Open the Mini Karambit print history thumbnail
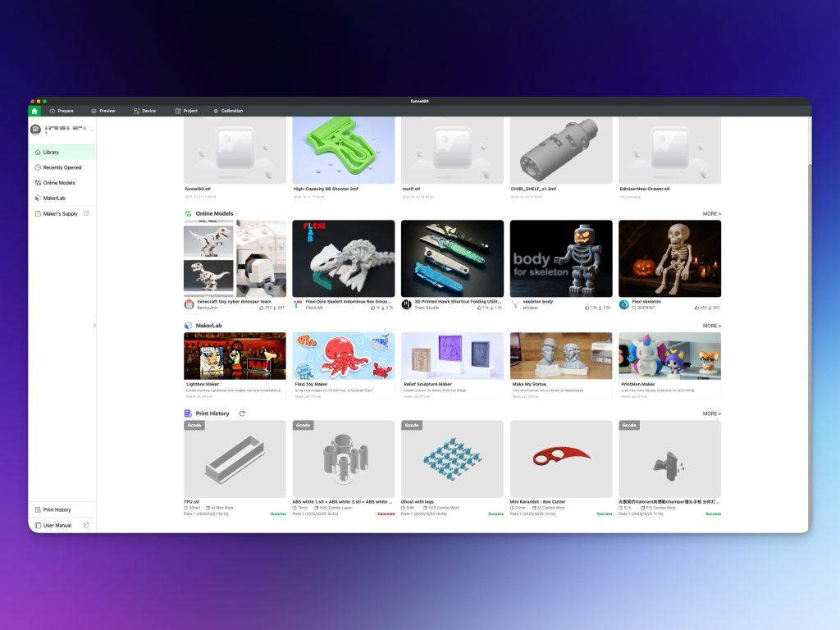 coord(560,458)
